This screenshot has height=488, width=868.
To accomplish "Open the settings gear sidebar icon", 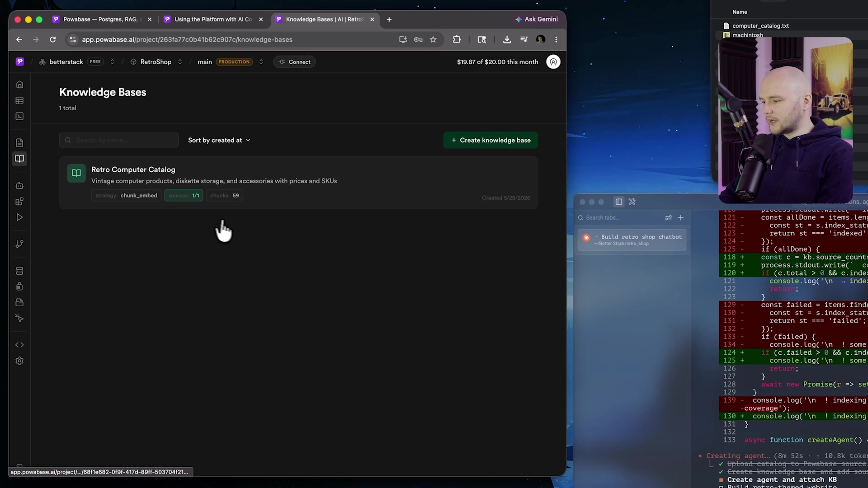I will click(19, 361).
